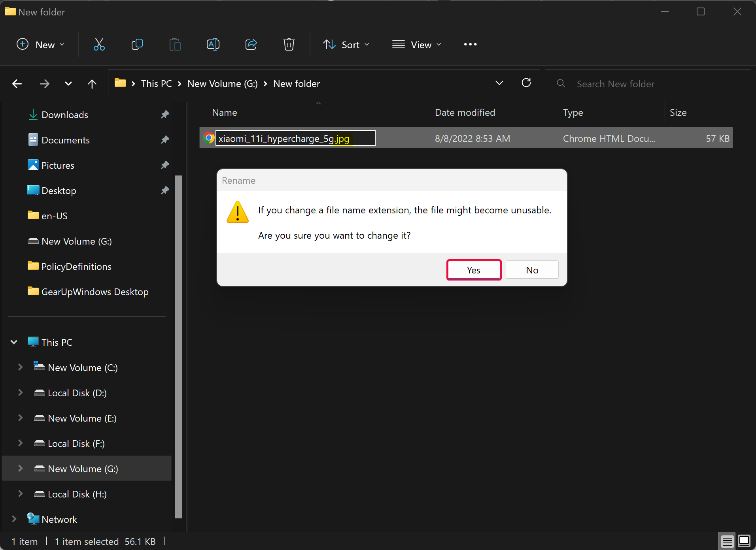Click the Paste clipboard icon
The height and width of the screenshot is (550, 756).
175,44
